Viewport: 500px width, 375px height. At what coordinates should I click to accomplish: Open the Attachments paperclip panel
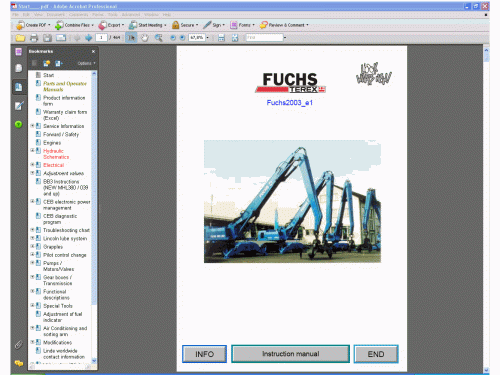pos(19,344)
